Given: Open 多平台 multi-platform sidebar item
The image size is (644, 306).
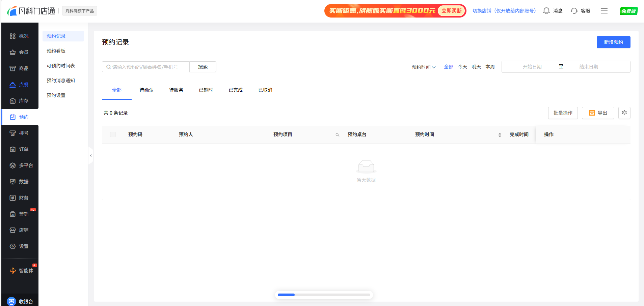Looking at the screenshot, I should [22, 165].
